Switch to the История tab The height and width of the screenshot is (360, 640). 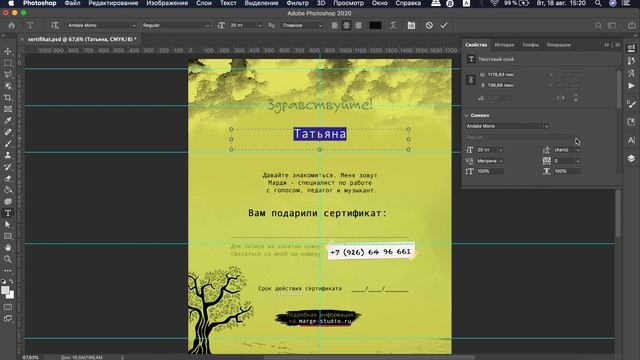pyautogui.click(x=504, y=45)
